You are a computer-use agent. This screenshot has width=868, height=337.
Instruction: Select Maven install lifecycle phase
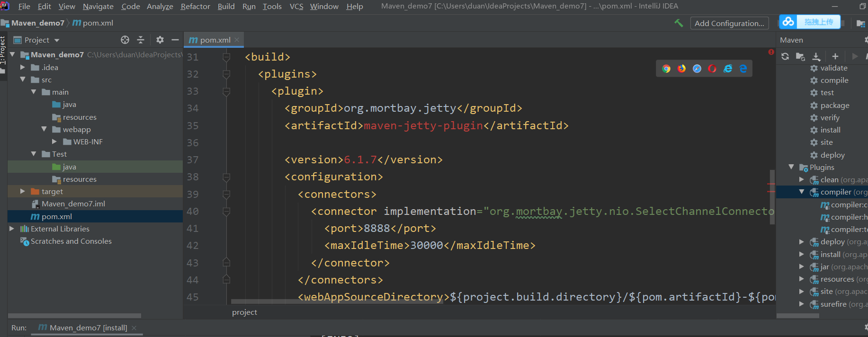pyautogui.click(x=830, y=130)
